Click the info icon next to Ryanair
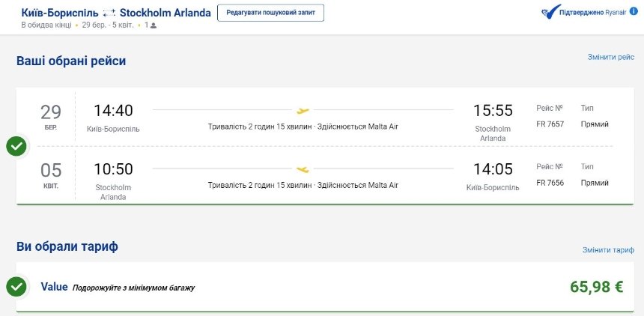The height and width of the screenshot is (316, 644). pyautogui.click(x=634, y=11)
